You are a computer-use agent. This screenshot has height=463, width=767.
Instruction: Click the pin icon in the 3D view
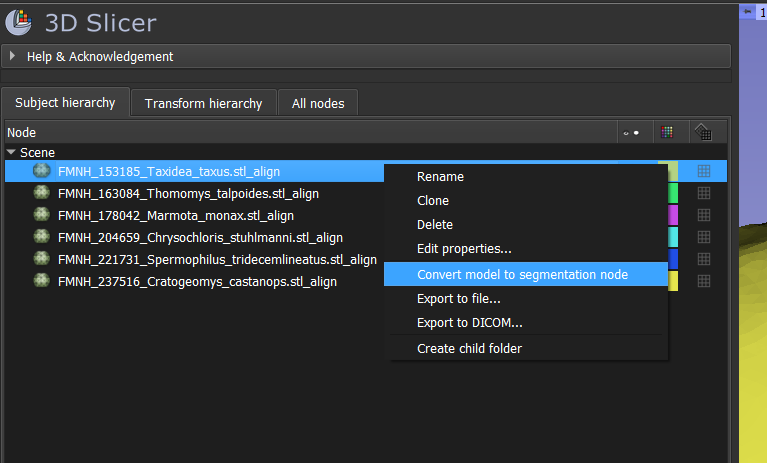pos(747,11)
